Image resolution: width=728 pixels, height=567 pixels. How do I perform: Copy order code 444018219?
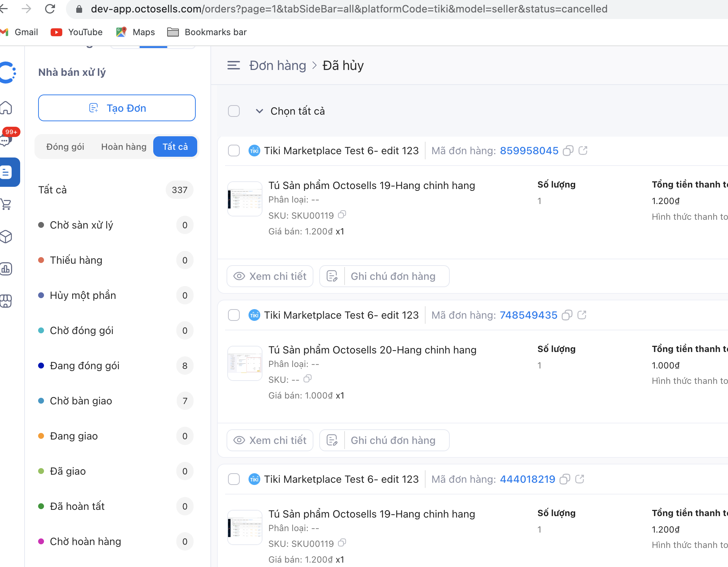pyautogui.click(x=565, y=479)
